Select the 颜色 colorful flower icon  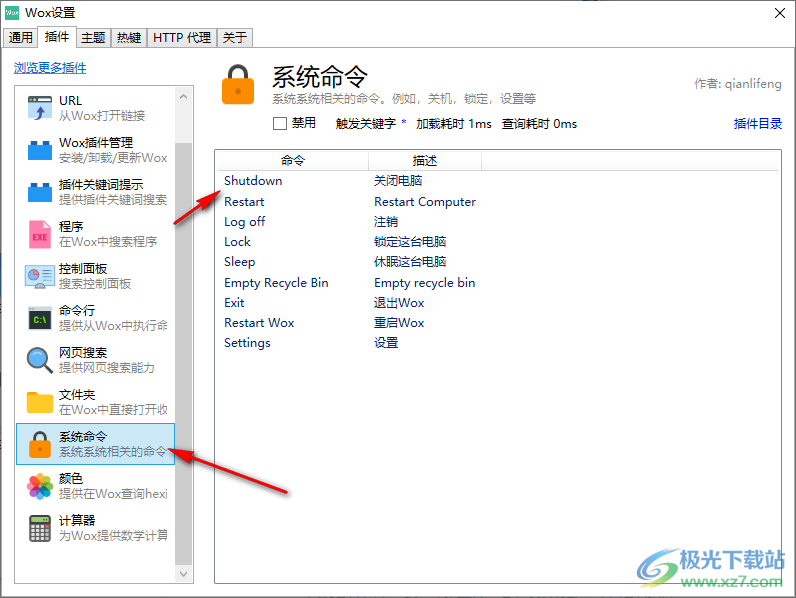pos(40,486)
